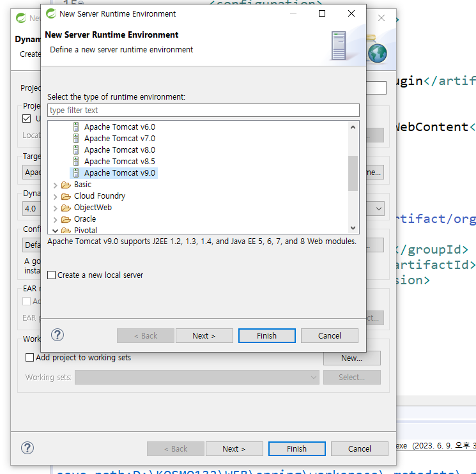476x474 pixels.
Task: Click the Apache Tomcat v7.0 server icon
Action: [x=76, y=138]
